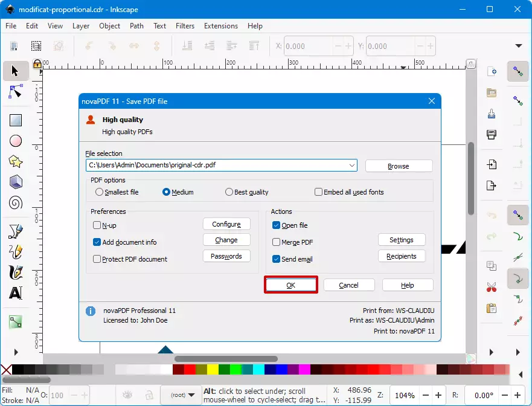Open the Edit menu
This screenshot has width=532, height=406.
(32, 26)
